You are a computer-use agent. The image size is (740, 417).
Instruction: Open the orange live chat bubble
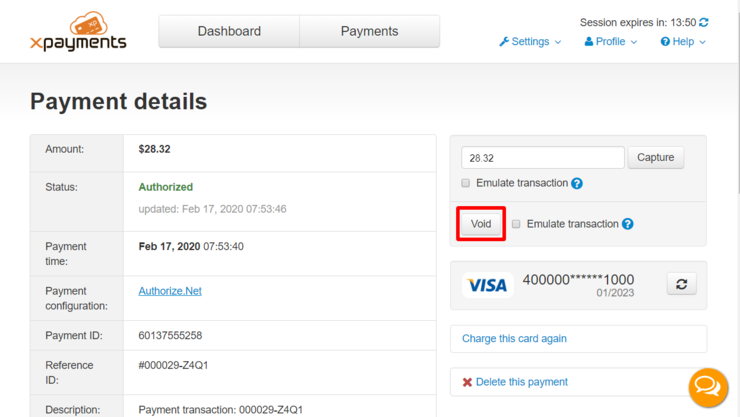click(708, 388)
